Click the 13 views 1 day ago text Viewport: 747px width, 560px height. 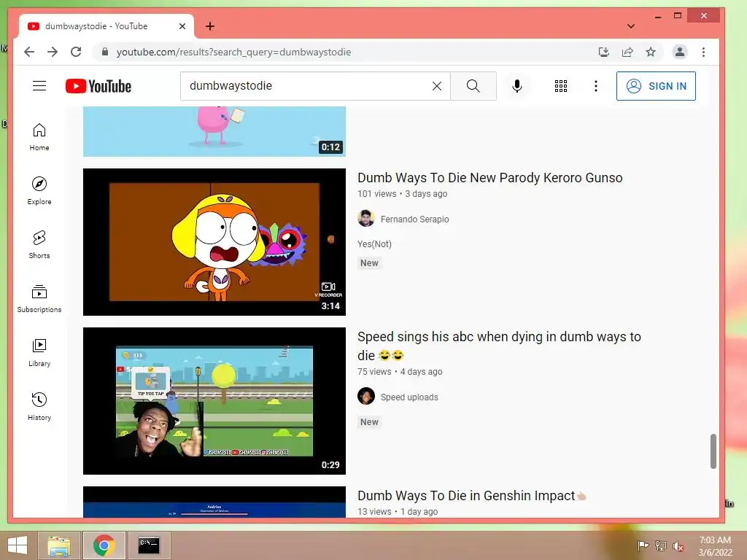[398, 512]
